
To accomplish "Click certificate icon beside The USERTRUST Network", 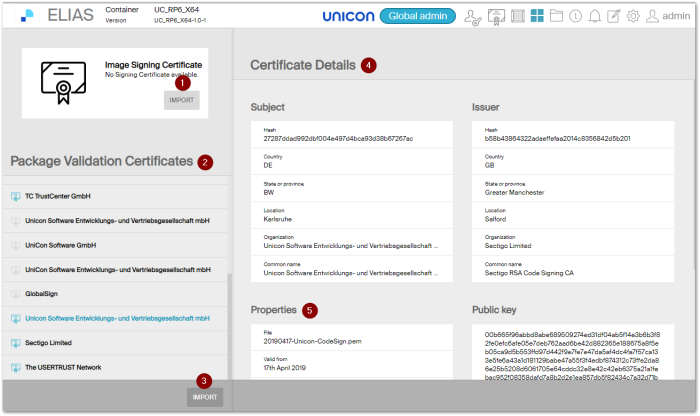I will coord(16,368).
